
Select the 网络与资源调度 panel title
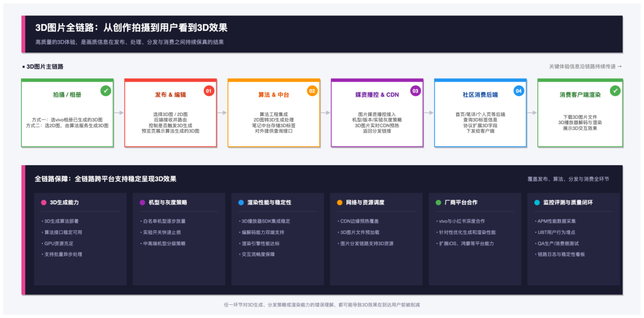click(365, 202)
